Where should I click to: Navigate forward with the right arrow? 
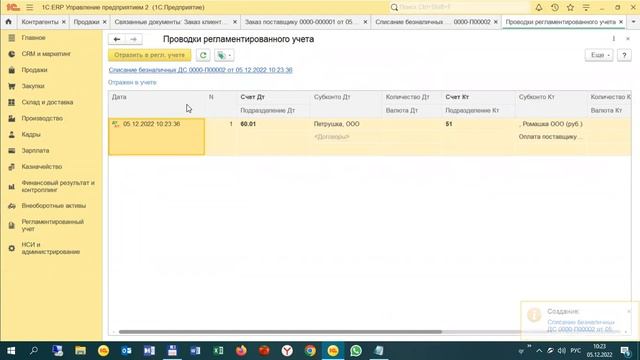pos(133,39)
